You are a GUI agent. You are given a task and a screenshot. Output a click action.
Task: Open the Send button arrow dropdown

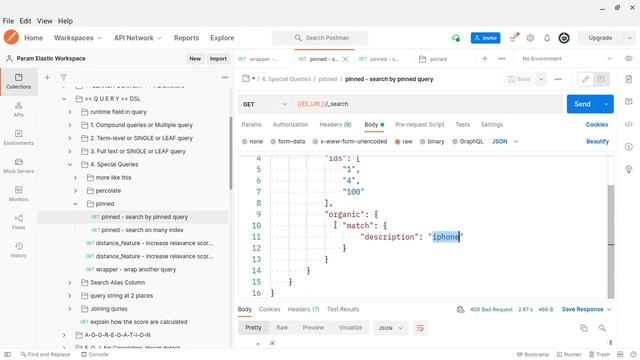coord(606,104)
